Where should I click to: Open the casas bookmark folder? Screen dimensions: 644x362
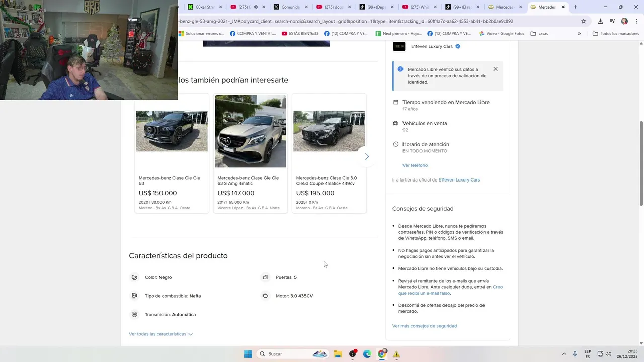pyautogui.click(x=539, y=34)
